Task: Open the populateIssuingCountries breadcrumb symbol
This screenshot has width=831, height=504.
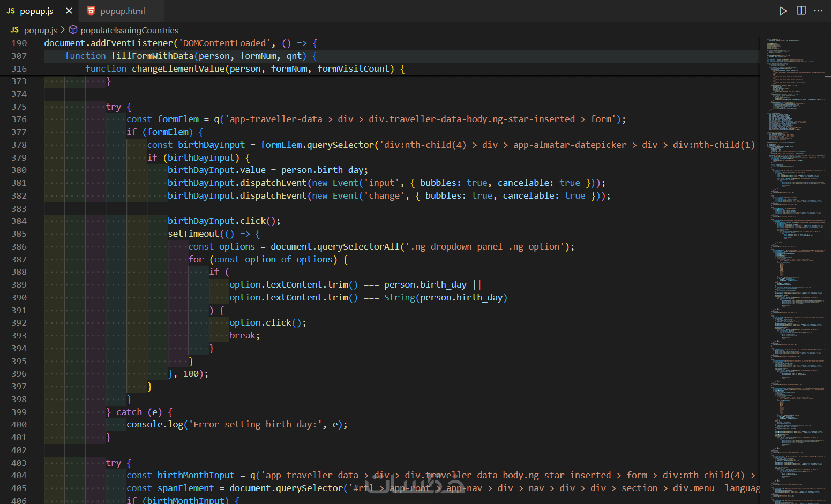Action: (x=124, y=30)
